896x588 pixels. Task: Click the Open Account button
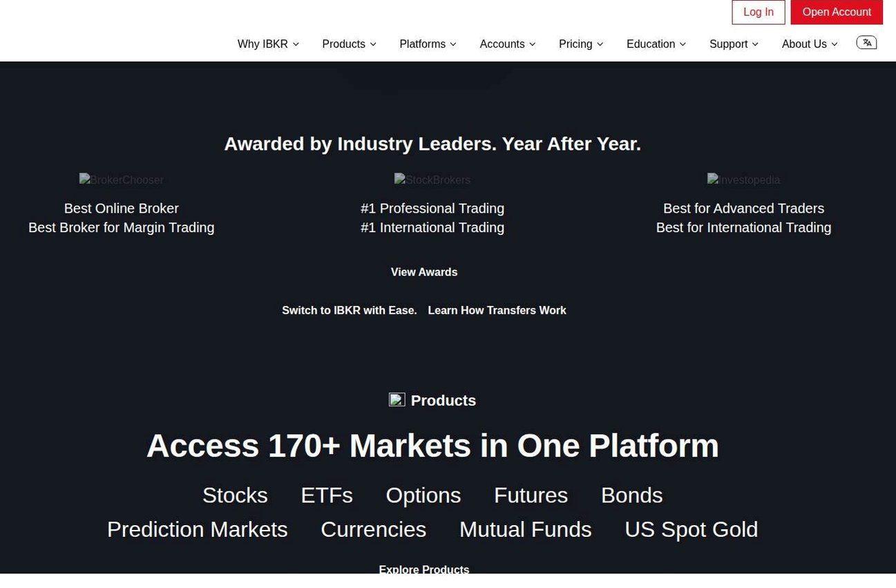click(837, 12)
